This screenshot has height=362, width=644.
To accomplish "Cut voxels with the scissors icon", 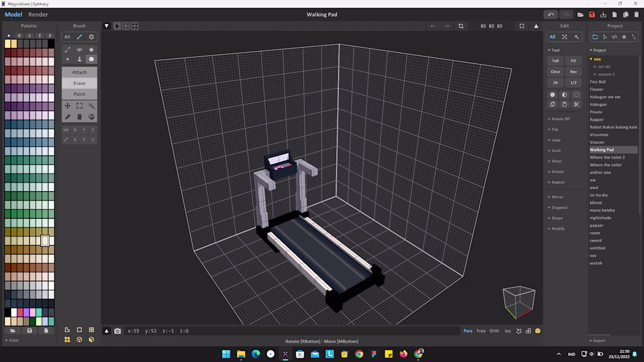I will click(576, 104).
